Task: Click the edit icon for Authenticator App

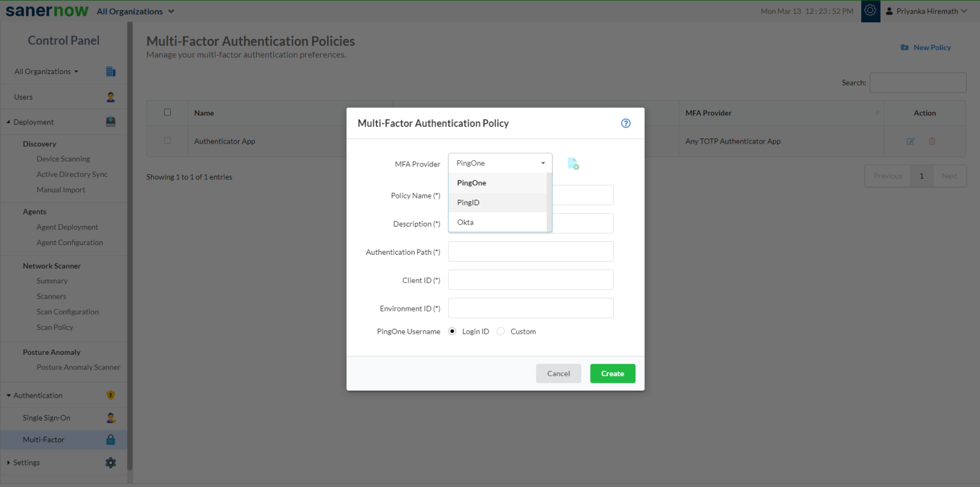Action: tap(910, 141)
